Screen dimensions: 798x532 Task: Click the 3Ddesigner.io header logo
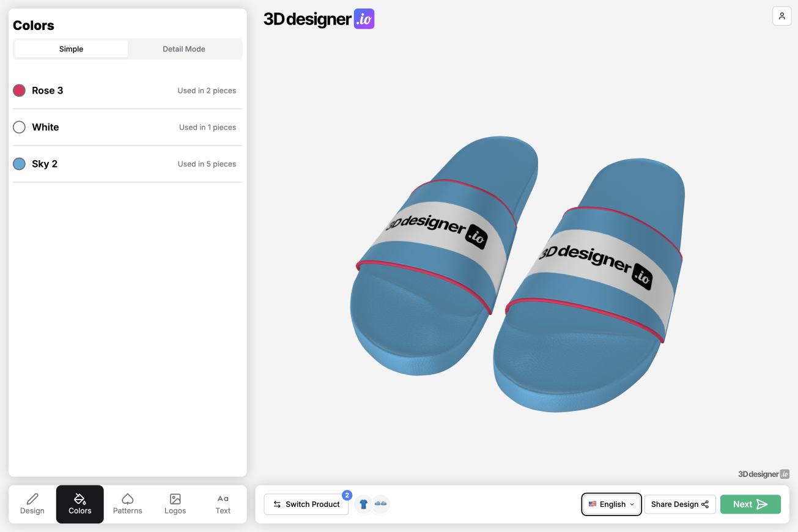coord(319,19)
